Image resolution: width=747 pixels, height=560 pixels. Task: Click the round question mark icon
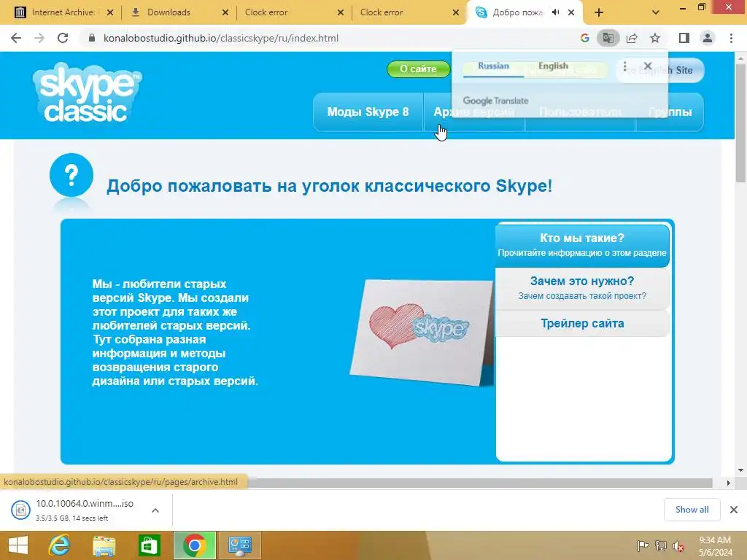(71, 175)
